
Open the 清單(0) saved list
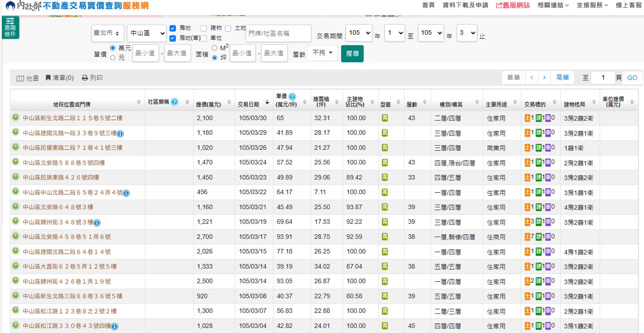tap(59, 78)
